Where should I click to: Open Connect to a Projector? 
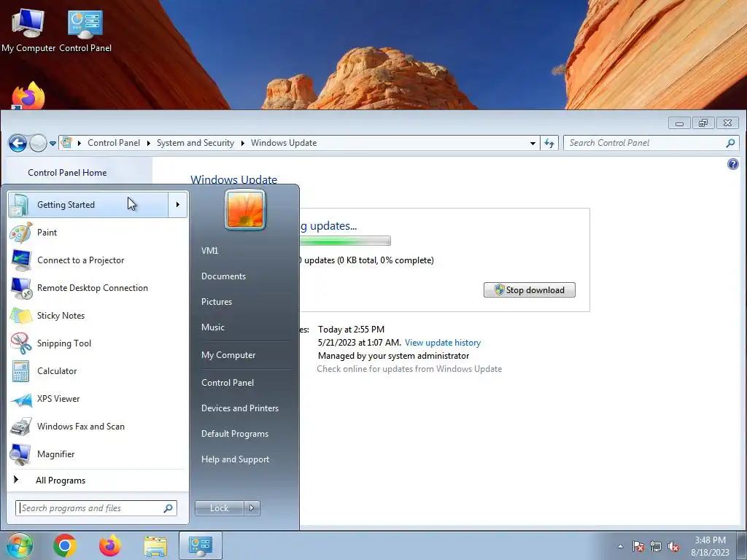point(97,260)
